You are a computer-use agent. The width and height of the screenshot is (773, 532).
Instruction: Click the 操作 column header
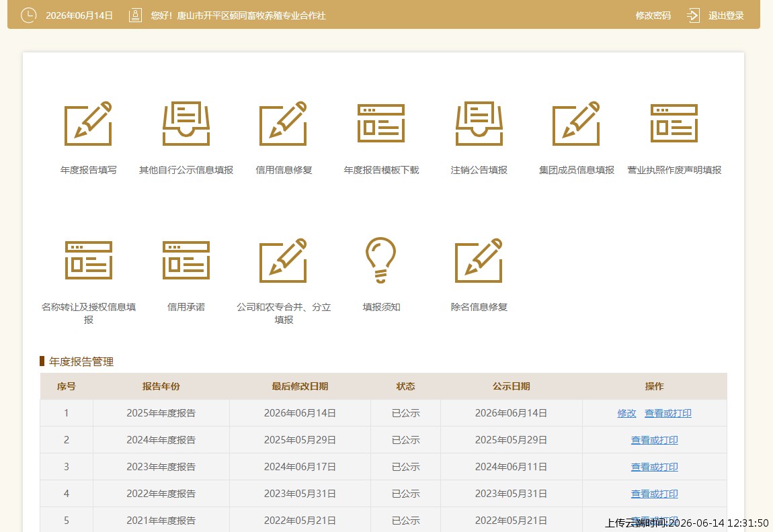click(654, 386)
